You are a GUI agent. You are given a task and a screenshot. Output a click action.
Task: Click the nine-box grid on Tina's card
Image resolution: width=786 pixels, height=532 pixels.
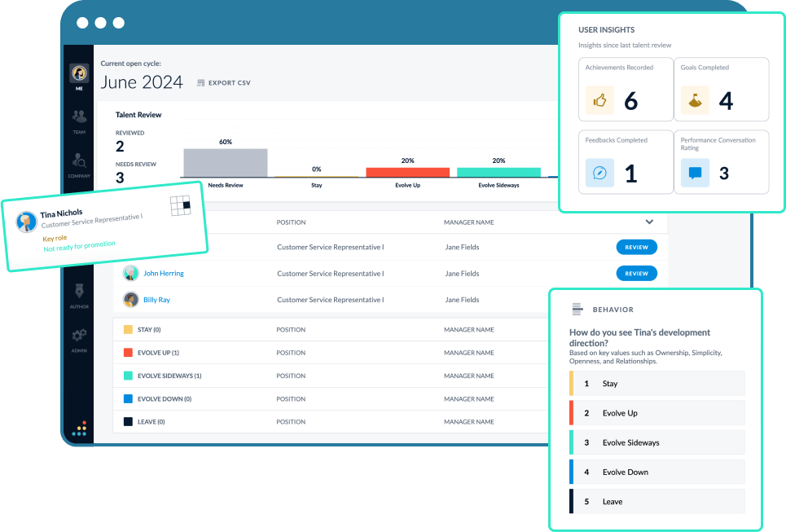180,205
